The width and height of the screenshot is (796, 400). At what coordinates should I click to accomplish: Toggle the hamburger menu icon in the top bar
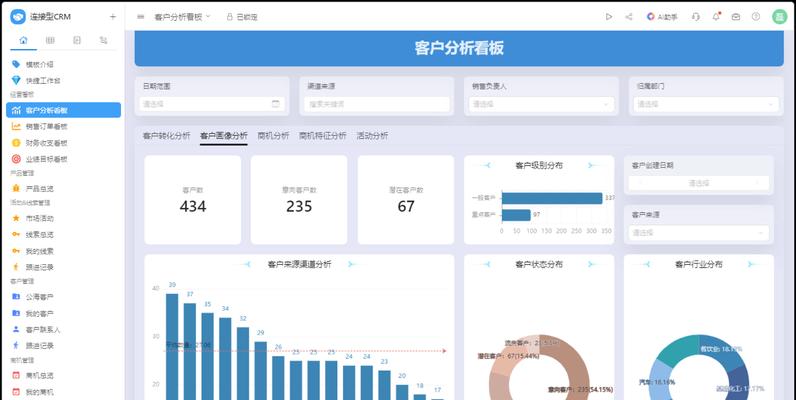tap(141, 17)
